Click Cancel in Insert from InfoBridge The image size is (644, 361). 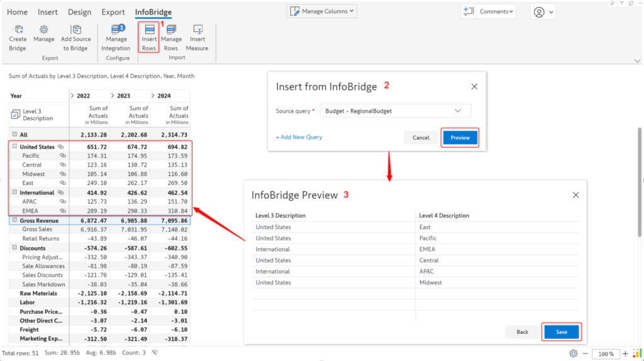coord(421,138)
